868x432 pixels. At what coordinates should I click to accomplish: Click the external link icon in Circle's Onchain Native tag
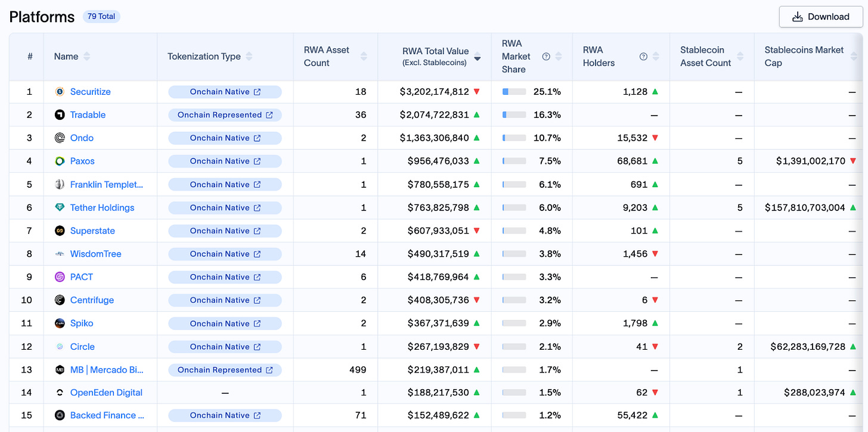pyautogui.click(x=257, y=347)
